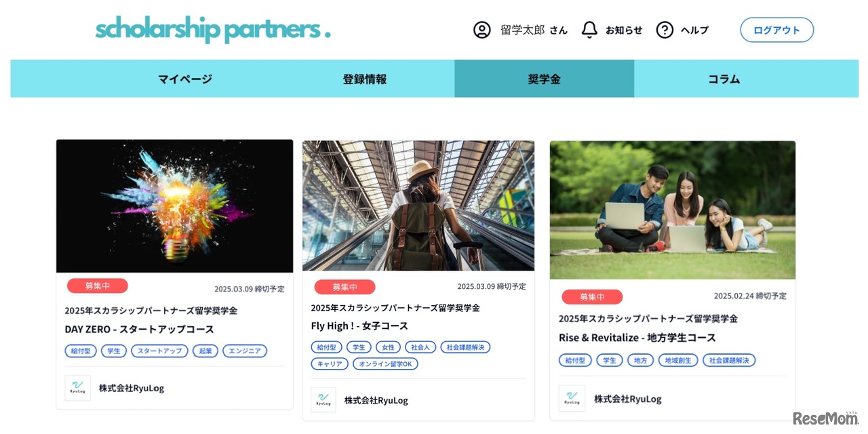Go to the コラム tab
868x434 pixels.
pos(724,79)
